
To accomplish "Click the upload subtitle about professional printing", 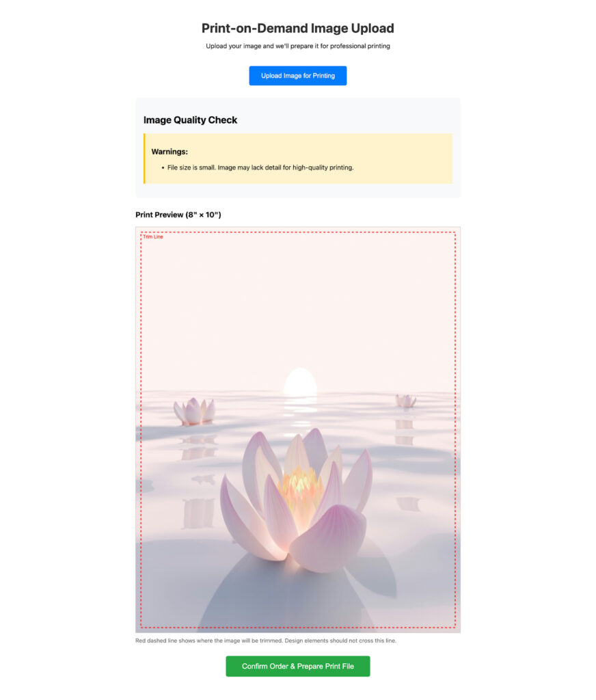I will 298,46.
